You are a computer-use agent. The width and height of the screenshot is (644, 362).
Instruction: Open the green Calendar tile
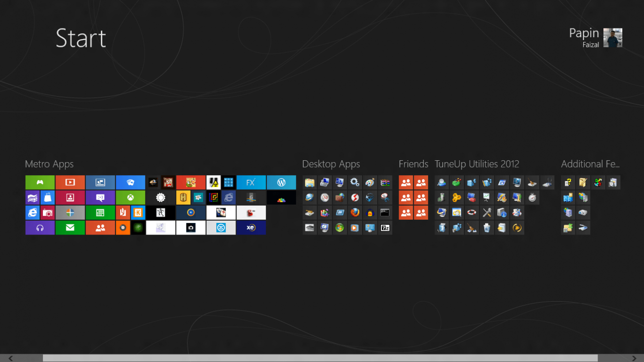click(x=100, y=212)
